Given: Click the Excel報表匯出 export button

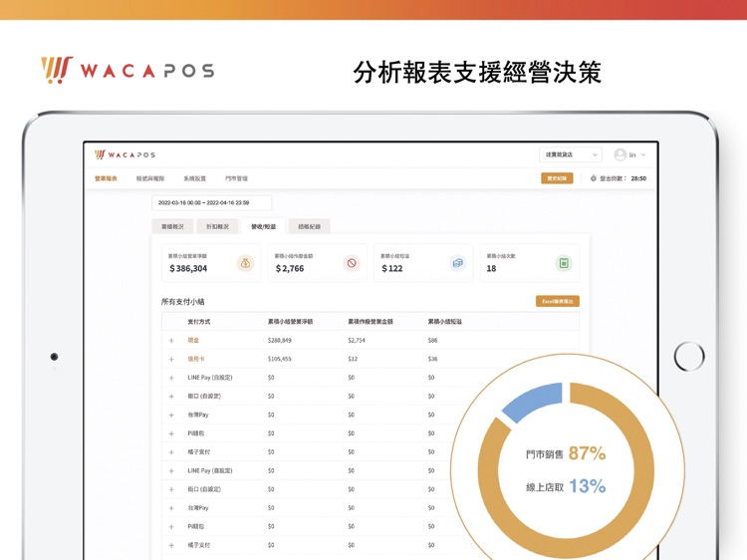Looking at the screenshot, I should (x=558, y=301).
